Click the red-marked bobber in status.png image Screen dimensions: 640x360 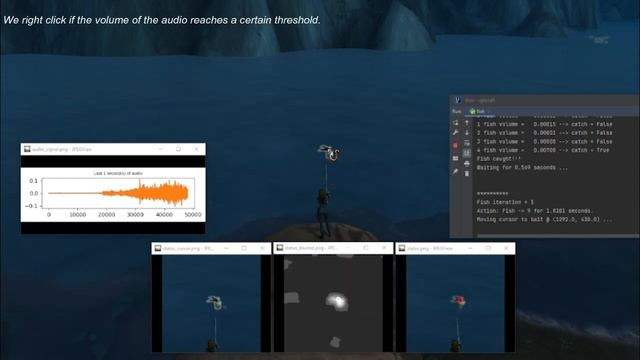click(x=458, y=301)
